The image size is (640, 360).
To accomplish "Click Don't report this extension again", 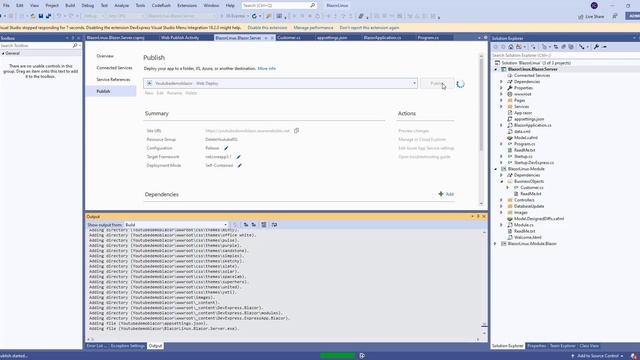I will coord(369,28).
